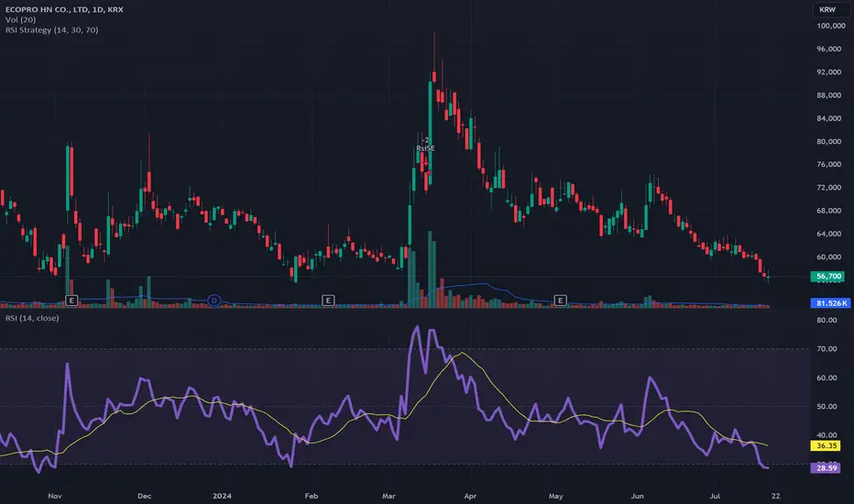This screenshot has width=854, height=504.
Task: Click the 60,000 price axis label
Action: pyautogui.click(x=828, y=257)
